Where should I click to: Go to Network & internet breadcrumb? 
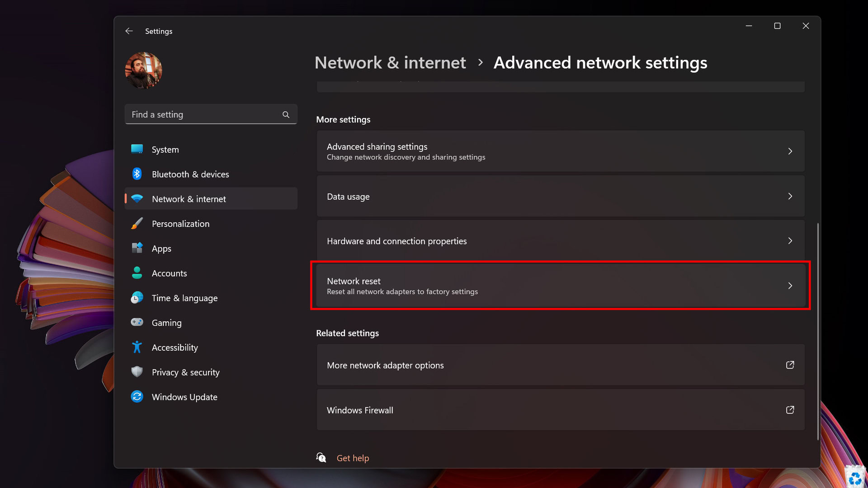[x=390, y=63]
